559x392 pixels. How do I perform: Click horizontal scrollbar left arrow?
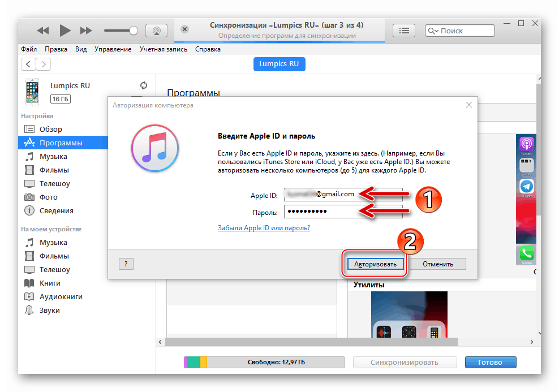[161, 342]
